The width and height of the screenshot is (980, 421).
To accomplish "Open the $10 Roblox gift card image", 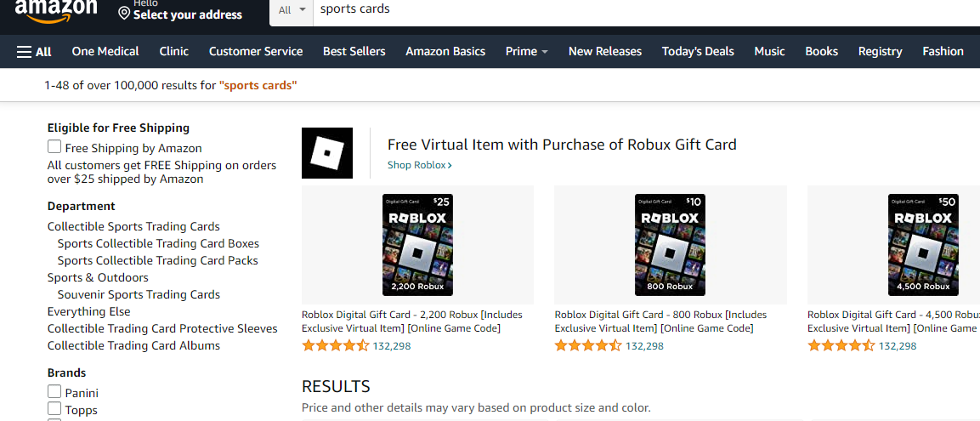I will point(670,245).
